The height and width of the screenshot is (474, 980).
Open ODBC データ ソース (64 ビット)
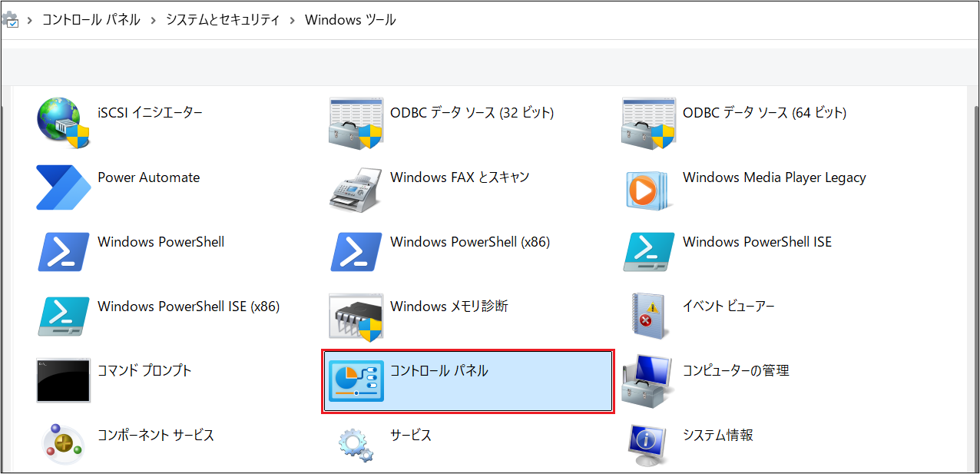pyautogui.click(x=764, y=112)
